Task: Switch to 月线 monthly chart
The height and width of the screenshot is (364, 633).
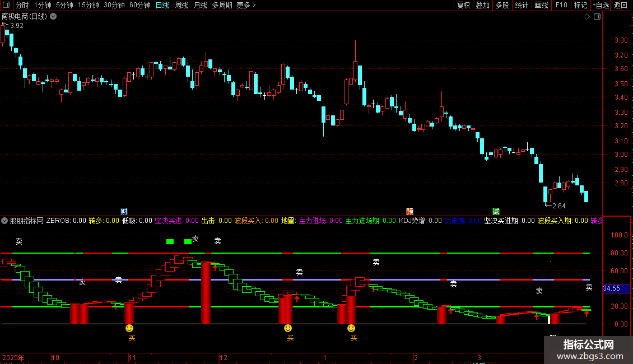Action: pyautogui.click(x=200, y=5)
